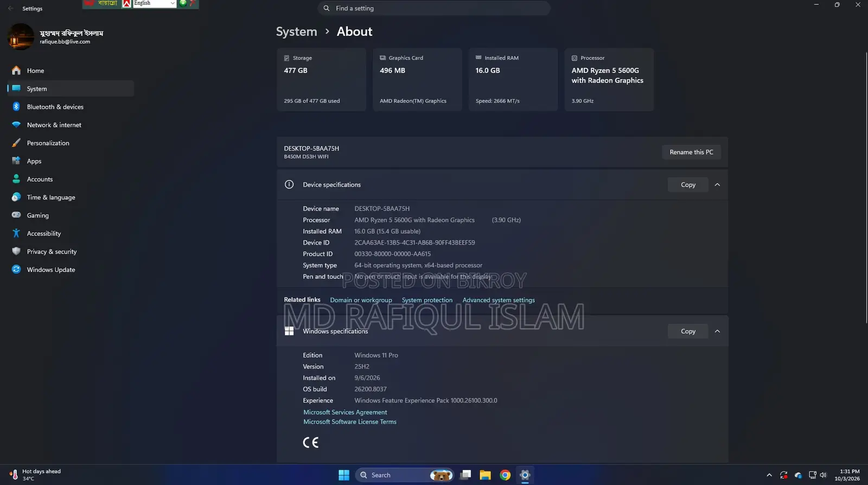Image resolution: width=868 pixels, height=485 pixels.
Task: Click the Windows Update sync icon
Action: [x=16, y=270]
